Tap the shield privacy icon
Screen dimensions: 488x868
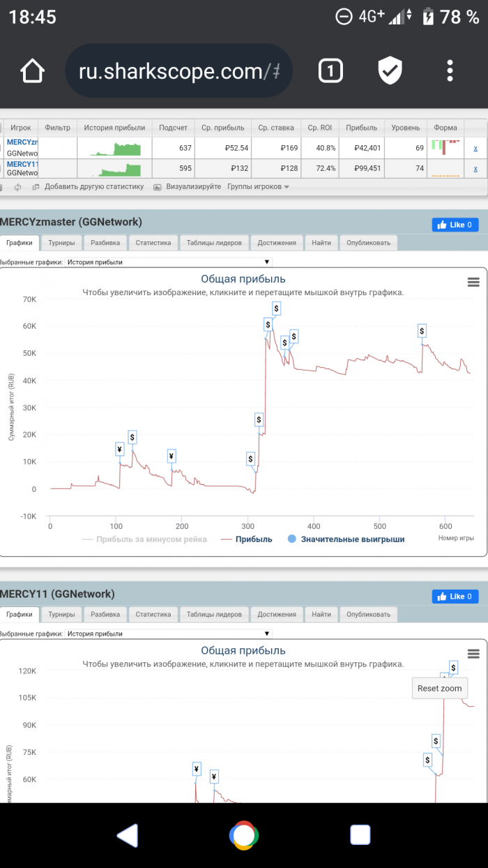390,70
